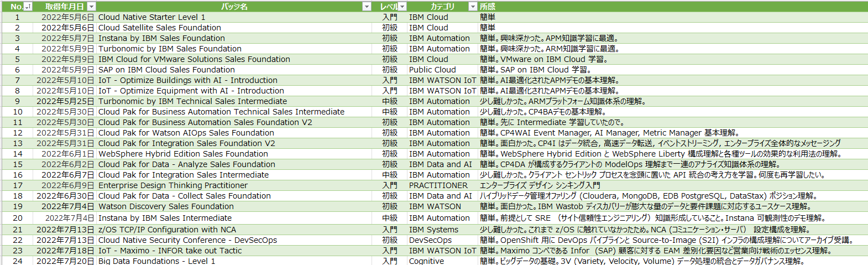The width and height of the screenshot is (868, 265).
Task: Select row number 15 cell
Action: click(18, 164)
